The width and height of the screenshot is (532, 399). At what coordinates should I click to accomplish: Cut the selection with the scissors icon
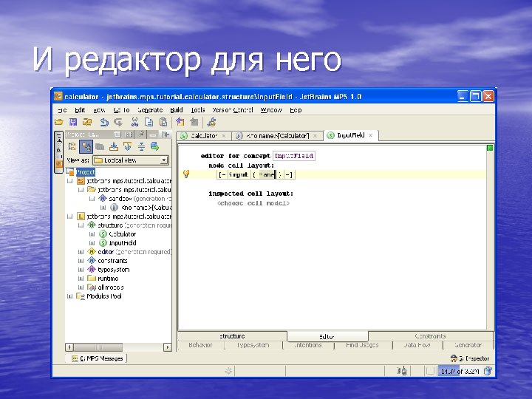[134, 122]
